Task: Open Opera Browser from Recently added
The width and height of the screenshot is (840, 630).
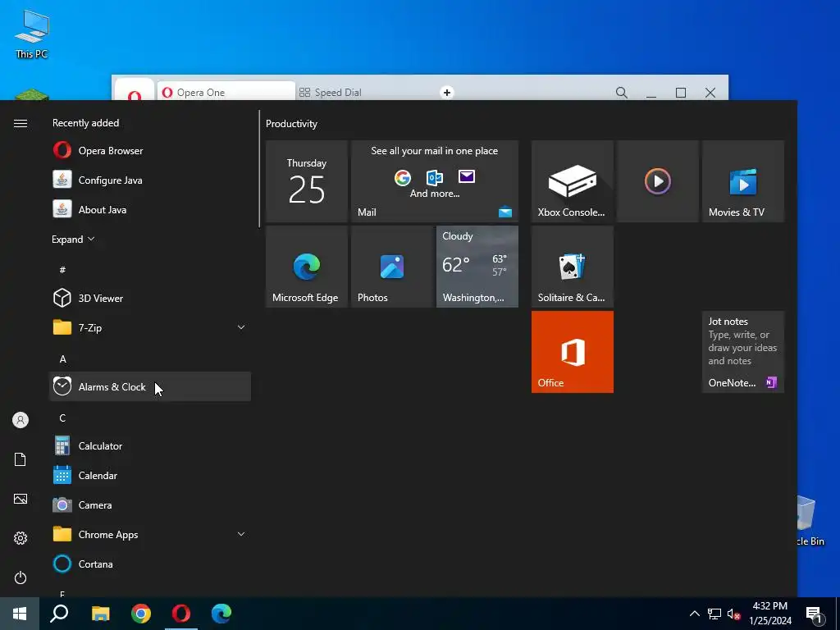Action: [x=150, y=151]
